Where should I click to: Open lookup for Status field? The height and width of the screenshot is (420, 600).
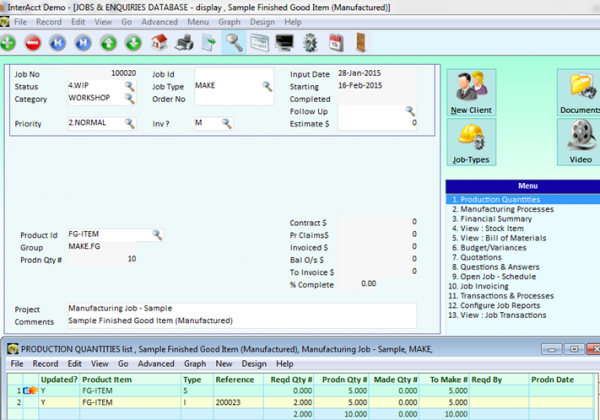pos(130,86)
